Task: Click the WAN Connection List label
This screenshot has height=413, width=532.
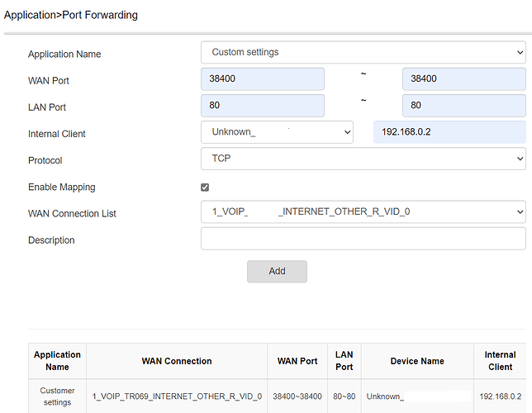Action: (x=72, y=213)
